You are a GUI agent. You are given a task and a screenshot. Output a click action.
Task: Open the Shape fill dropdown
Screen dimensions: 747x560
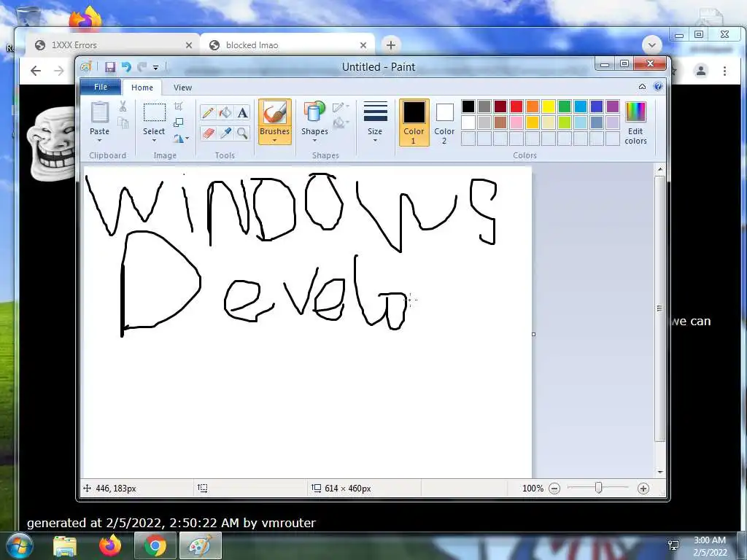point(341,123)
